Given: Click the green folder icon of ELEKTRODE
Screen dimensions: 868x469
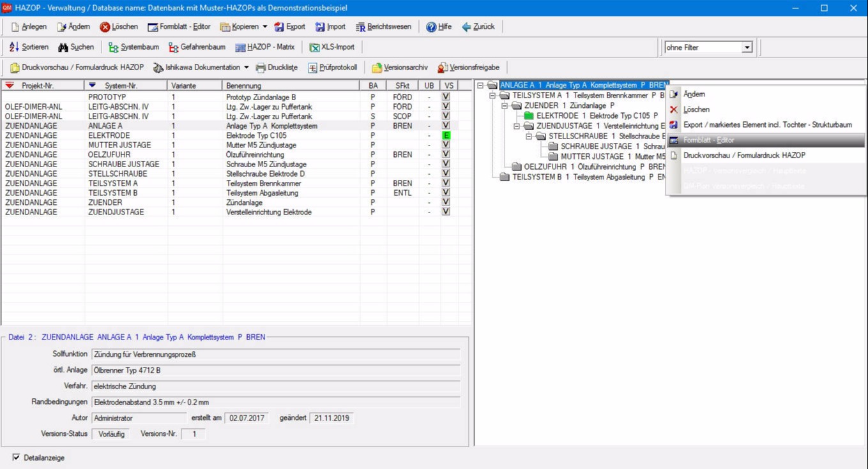Looking at the screenshot, I should tap(528, 116).
